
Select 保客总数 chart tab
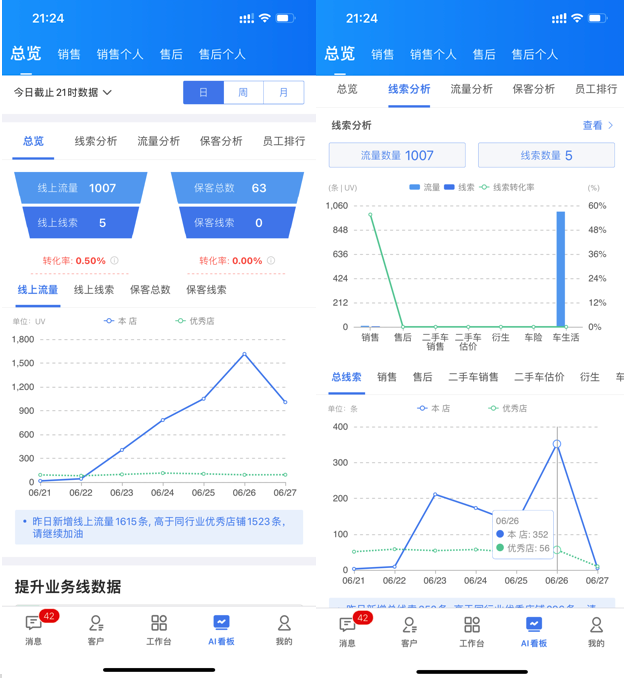click(150, 290)
